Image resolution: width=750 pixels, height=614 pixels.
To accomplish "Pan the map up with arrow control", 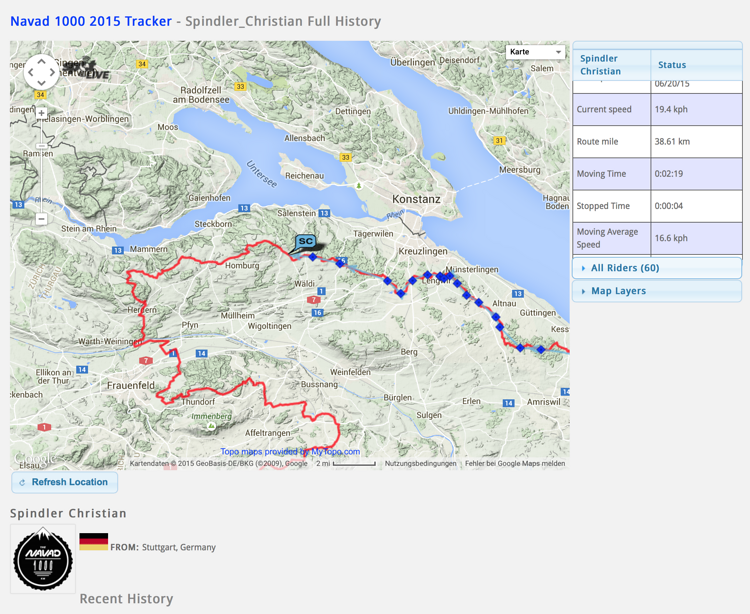I will pyautogui.click(x=42, y=62).
